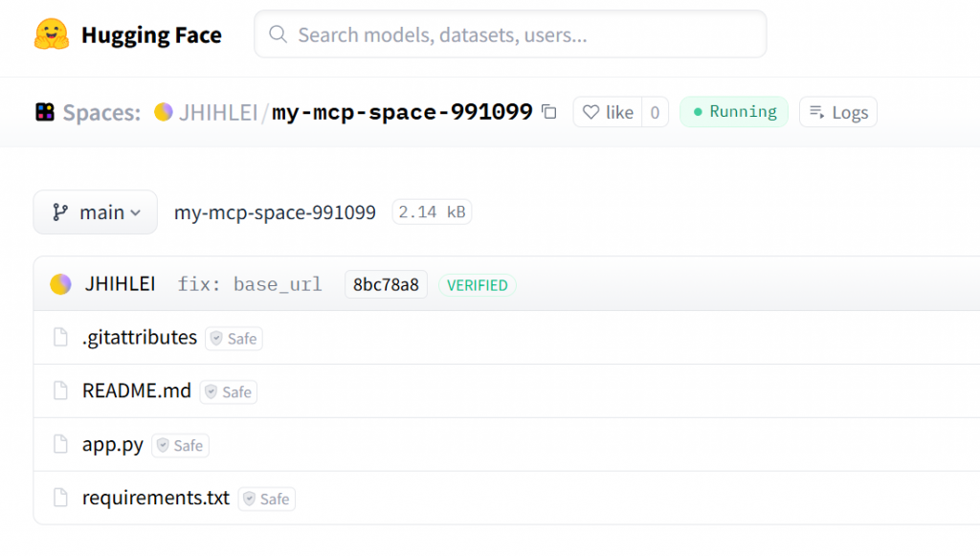Expand the main branch dropdown

point(96,212)
